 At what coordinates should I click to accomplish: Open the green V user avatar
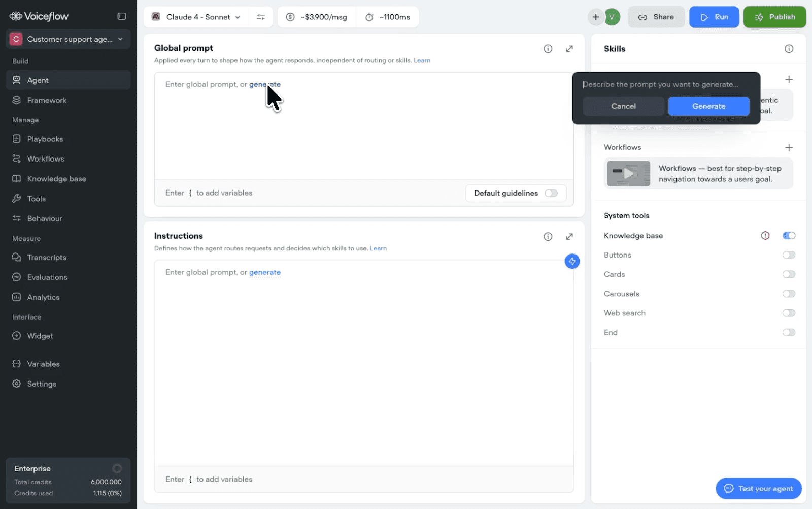(613, 17)
